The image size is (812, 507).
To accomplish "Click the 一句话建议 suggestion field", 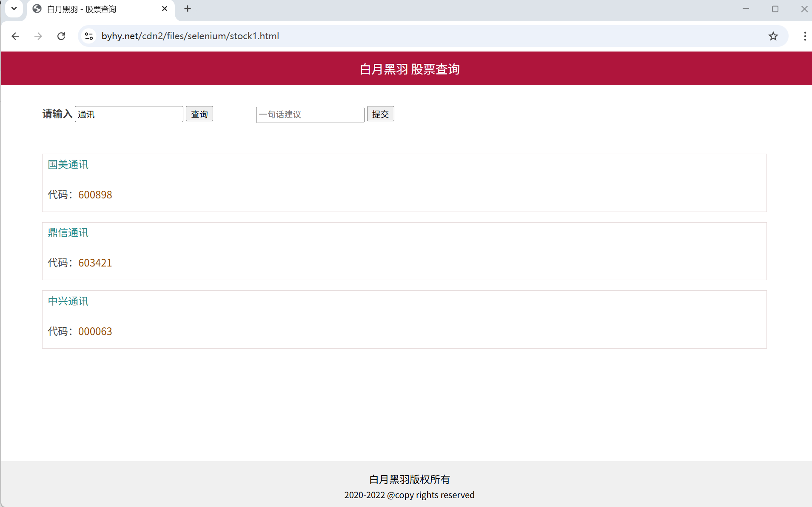I will click(310, 115).
